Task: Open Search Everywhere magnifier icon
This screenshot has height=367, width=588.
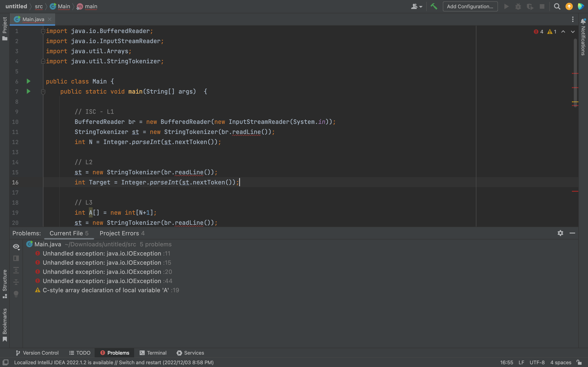Action: pos(557,7)
